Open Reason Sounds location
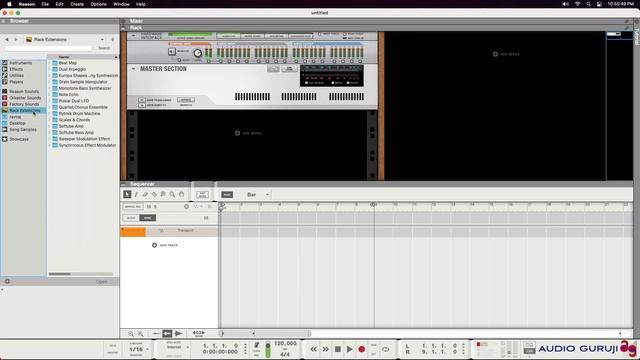This screenshot has width=640, height=360. click(24, 91)
